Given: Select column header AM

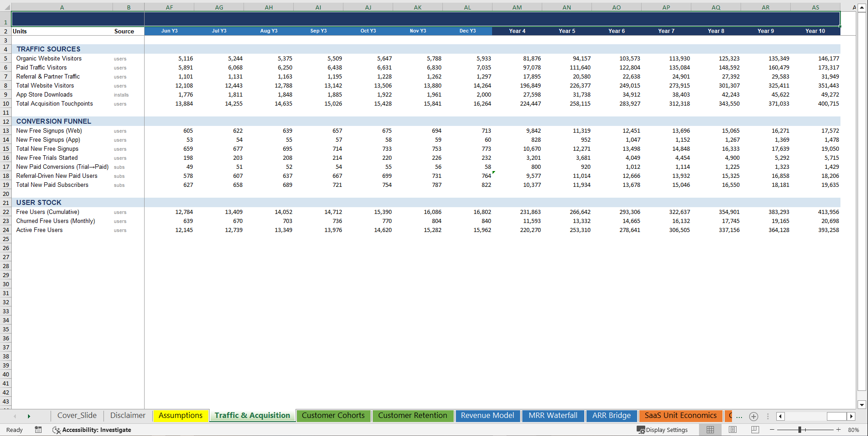Looking at the screenshot, I should 517,7.
